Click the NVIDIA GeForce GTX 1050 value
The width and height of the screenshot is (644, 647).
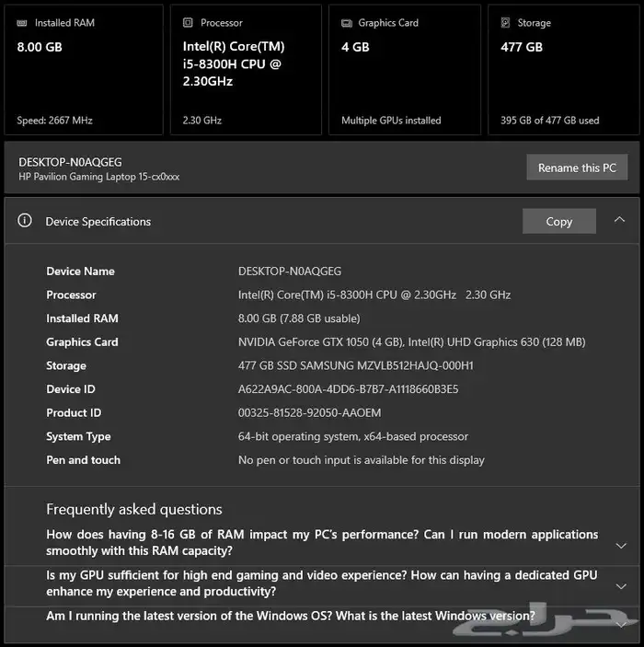pos(412,342)
